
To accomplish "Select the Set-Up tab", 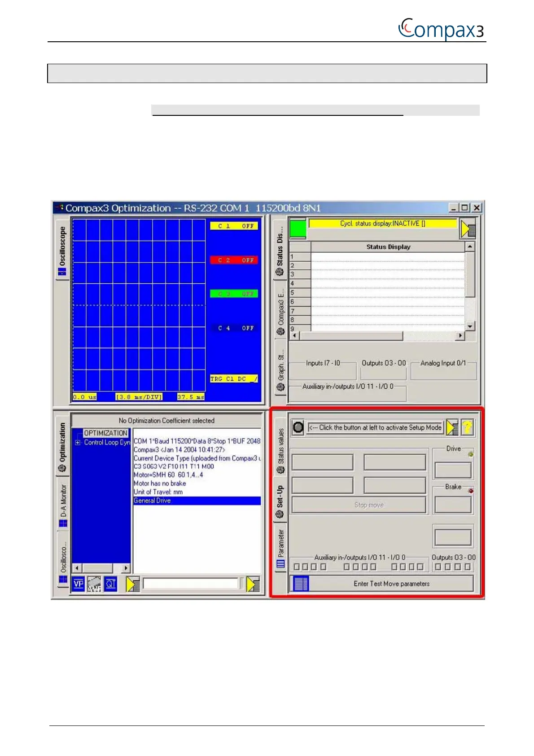I will (x=280, y=500).
